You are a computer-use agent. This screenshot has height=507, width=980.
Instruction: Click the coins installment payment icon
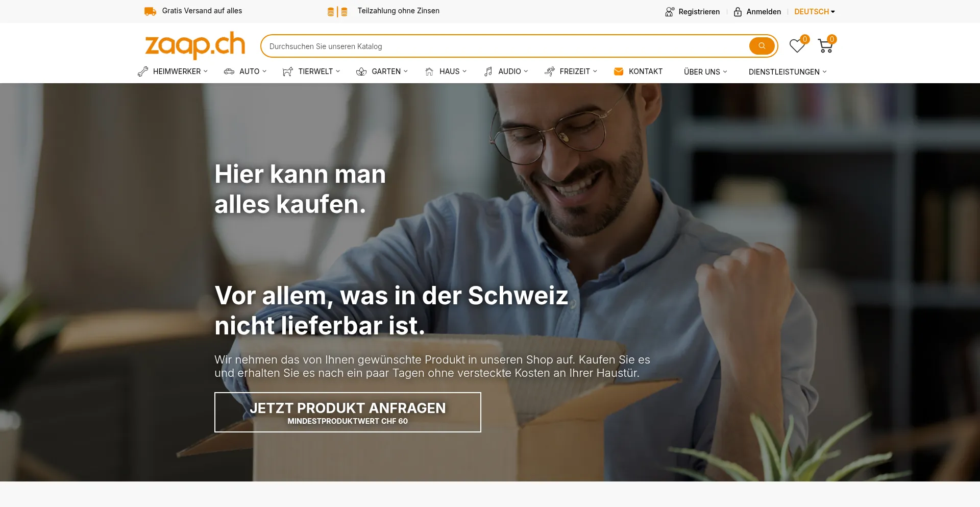(337, 11)
